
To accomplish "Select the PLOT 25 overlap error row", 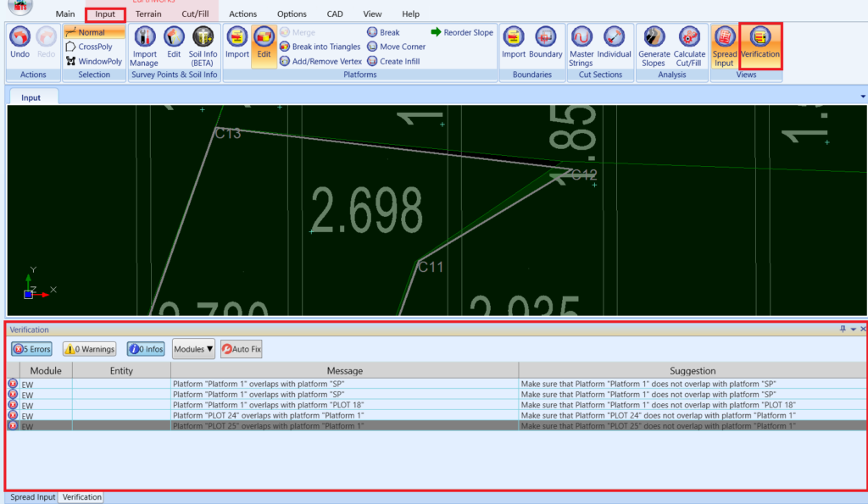I will click(437, 426).
